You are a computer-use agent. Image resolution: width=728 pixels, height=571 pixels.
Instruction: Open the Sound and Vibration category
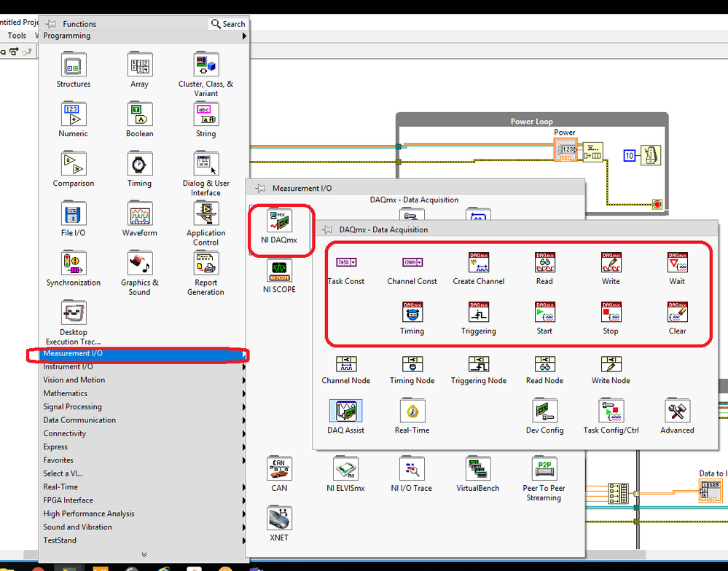(144, 527)
